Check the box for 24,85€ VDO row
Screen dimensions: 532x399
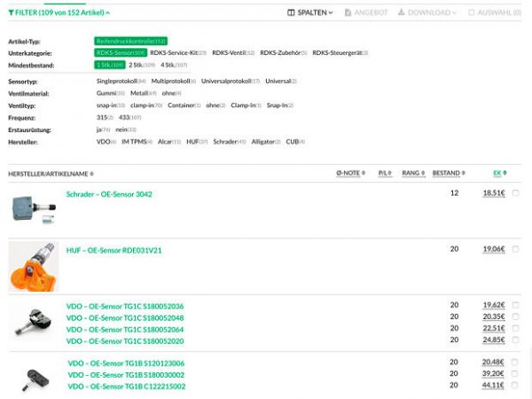[x=515, y=340]
